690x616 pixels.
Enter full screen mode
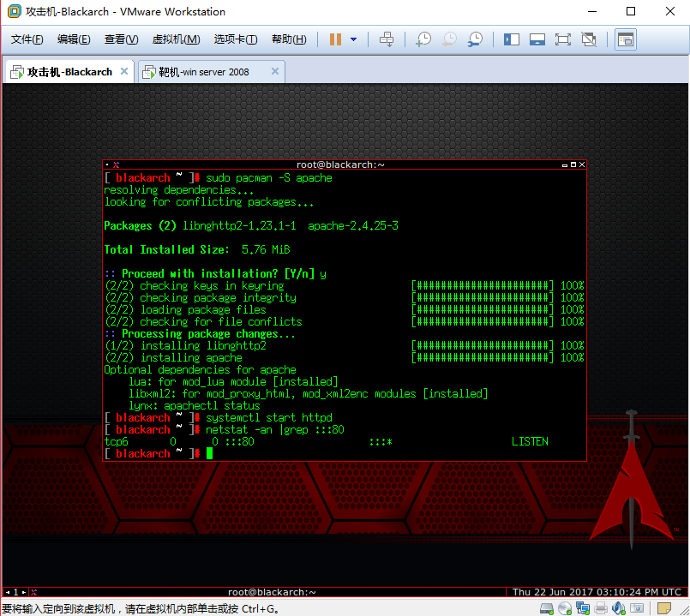pyautogui.click(x=563, y=39)
